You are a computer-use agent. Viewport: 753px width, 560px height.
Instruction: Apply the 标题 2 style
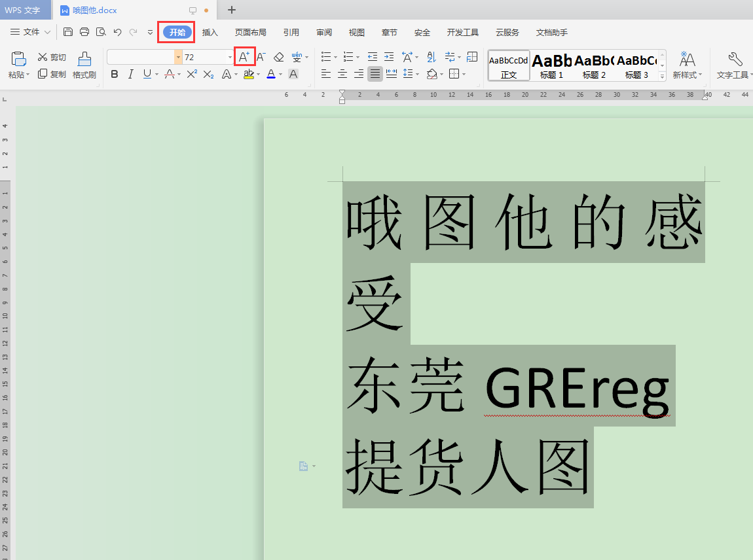[x=594, y=65]
